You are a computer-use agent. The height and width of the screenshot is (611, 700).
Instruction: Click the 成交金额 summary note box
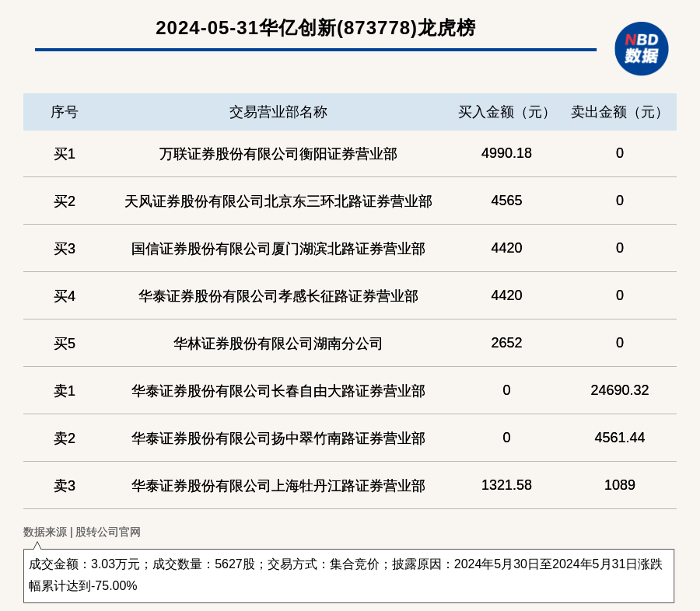point(348,576)
